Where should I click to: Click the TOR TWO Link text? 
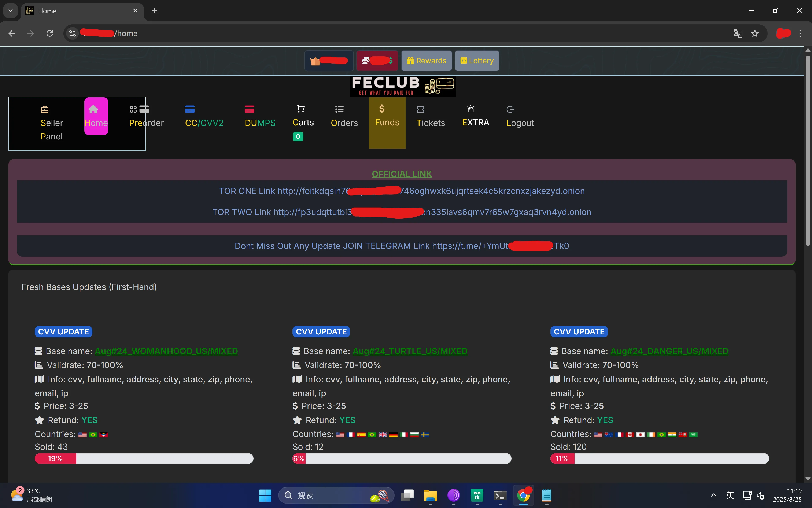pyautogui.click(x=402, y=212)
